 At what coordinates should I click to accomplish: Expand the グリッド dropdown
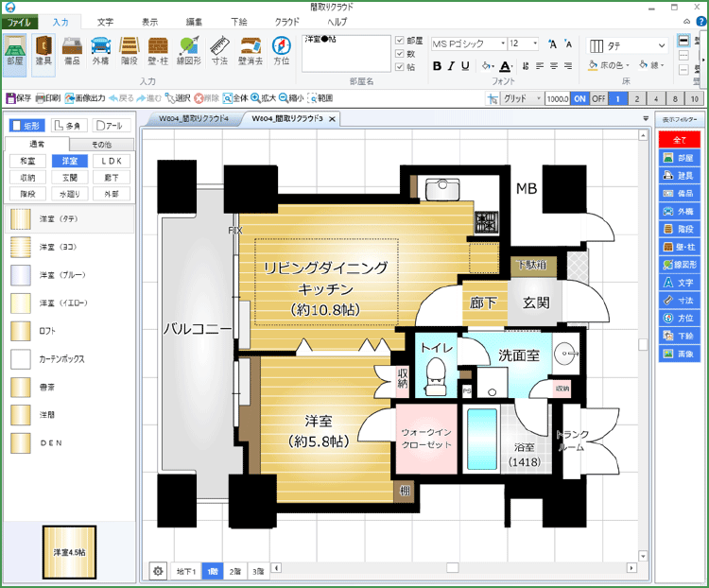coord(536,98)
